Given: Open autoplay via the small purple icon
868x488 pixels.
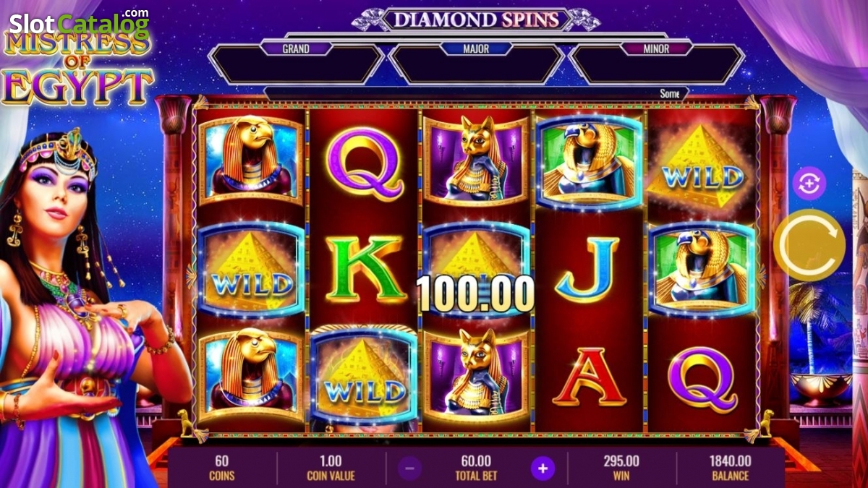Looking at the screenshot, I should pyautogui.click(x=809, y=185).
